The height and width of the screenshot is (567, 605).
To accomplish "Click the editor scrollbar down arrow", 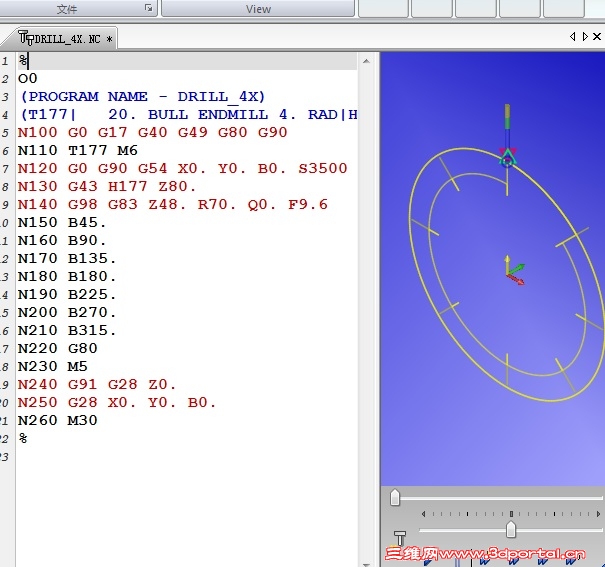I will click(366, 564).
